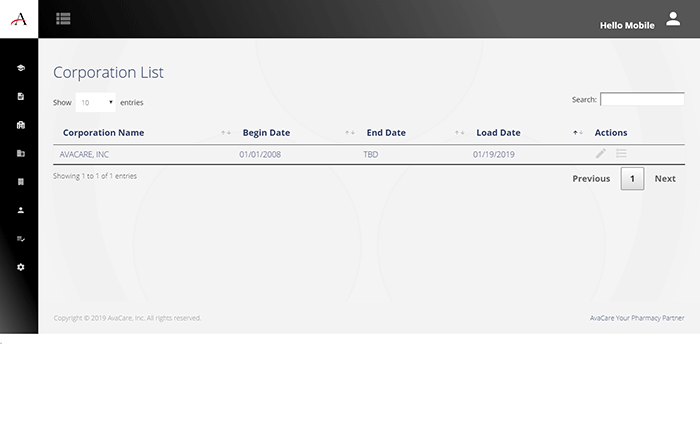
Task: Select page 1 in pagination
Action: [x=632, y=179]
